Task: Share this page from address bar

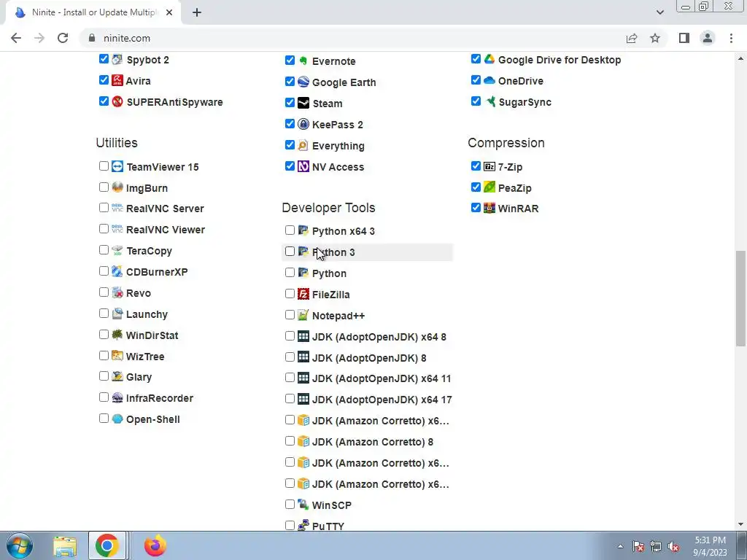Action: [x=632, y=38]
